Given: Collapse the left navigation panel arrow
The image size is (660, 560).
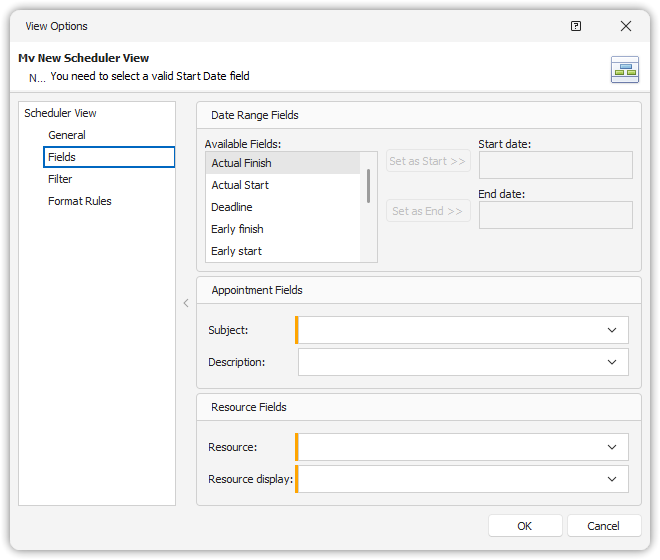Looking at the screenshot, I should pos(186,303).
